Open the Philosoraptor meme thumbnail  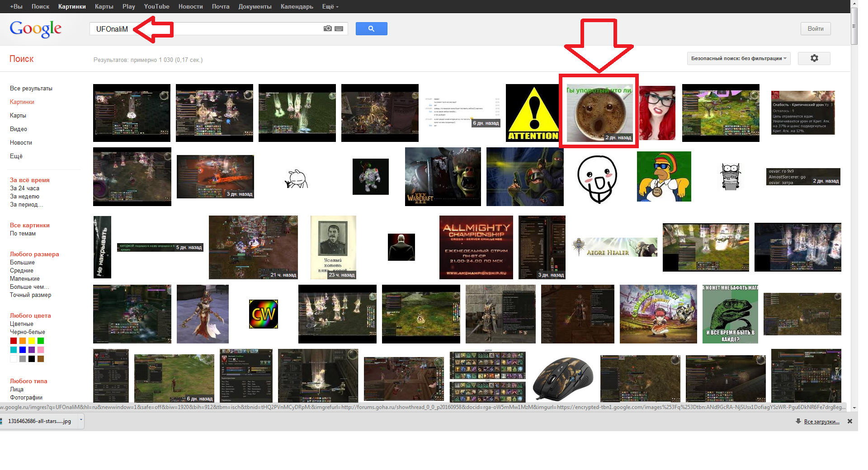730,314
